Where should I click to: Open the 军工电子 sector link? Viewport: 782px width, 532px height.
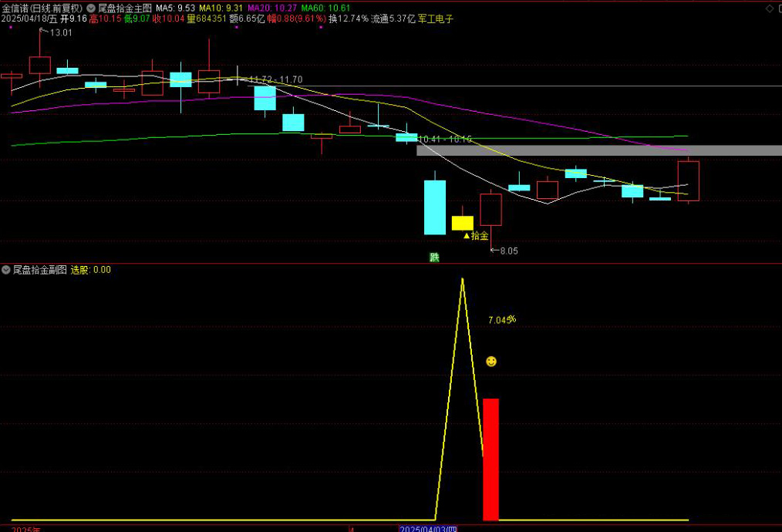click(436, 19)
